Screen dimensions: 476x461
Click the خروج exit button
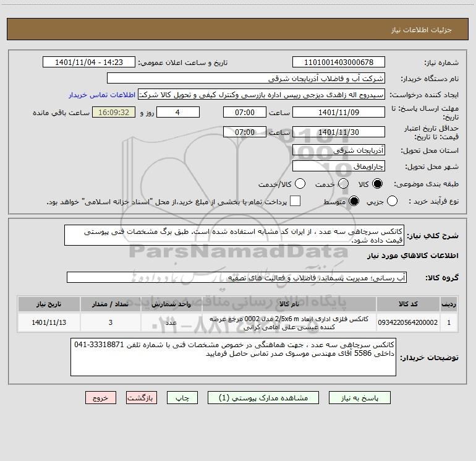pos(101,398)
